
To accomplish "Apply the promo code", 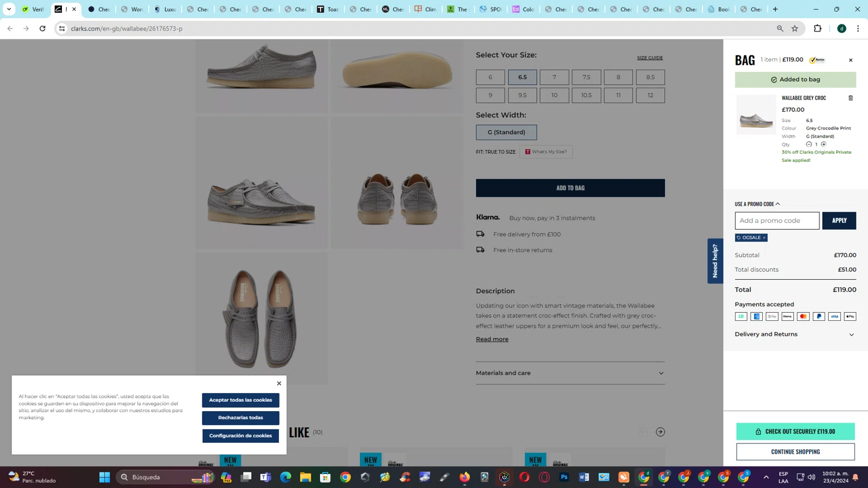I will click(839, 220).
